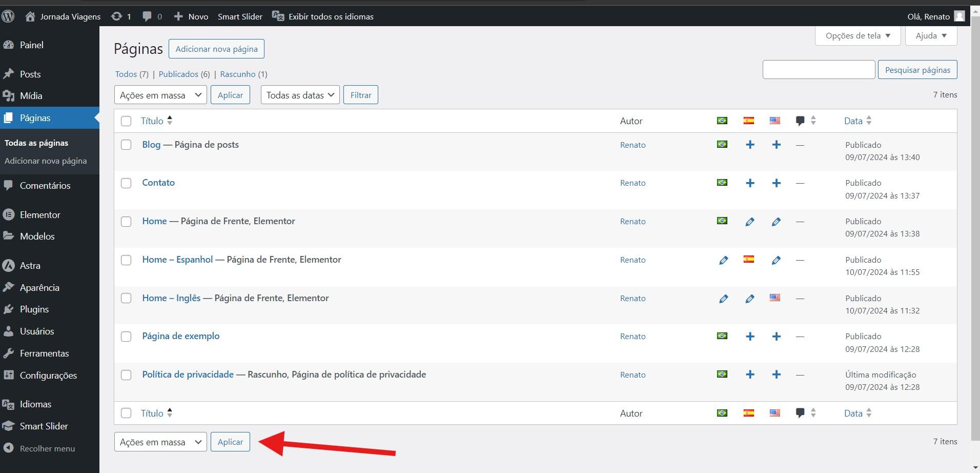Open Todas as datas dropdown
The height and width of the screenshot is (473, 980).
coord(300,95)
